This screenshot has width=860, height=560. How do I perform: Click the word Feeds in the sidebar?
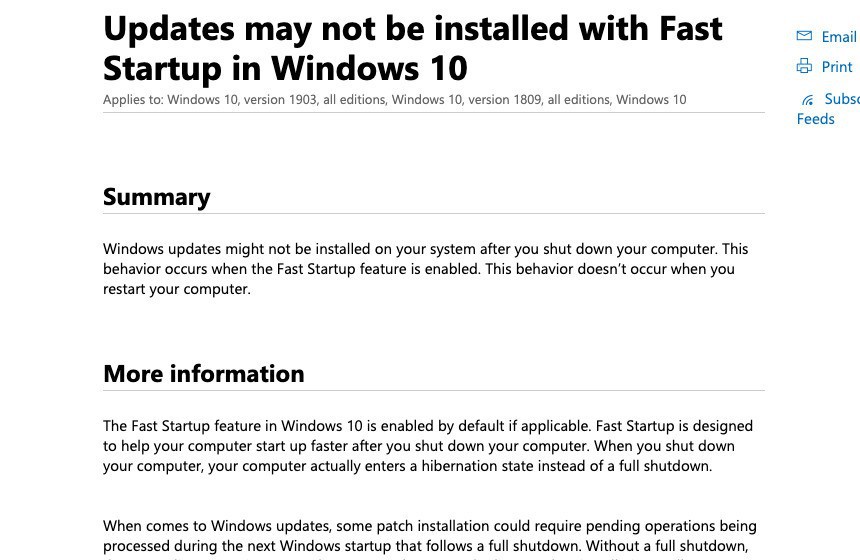815,119
